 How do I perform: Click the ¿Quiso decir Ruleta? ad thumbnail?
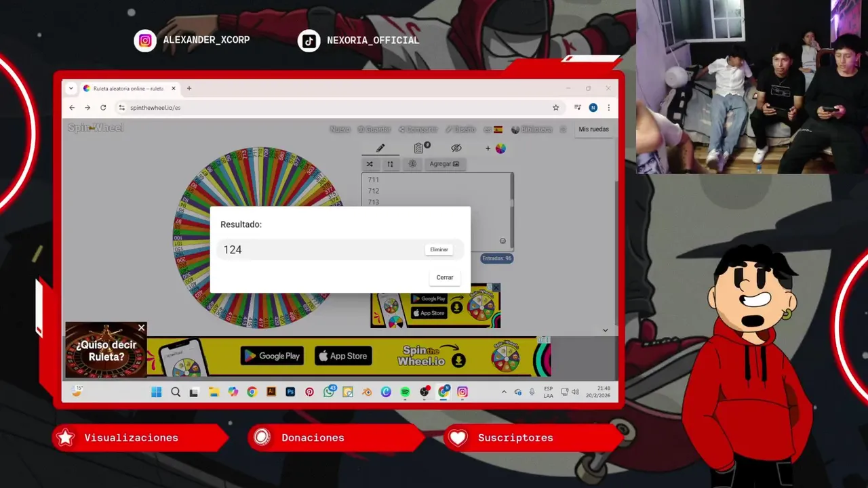106,350
